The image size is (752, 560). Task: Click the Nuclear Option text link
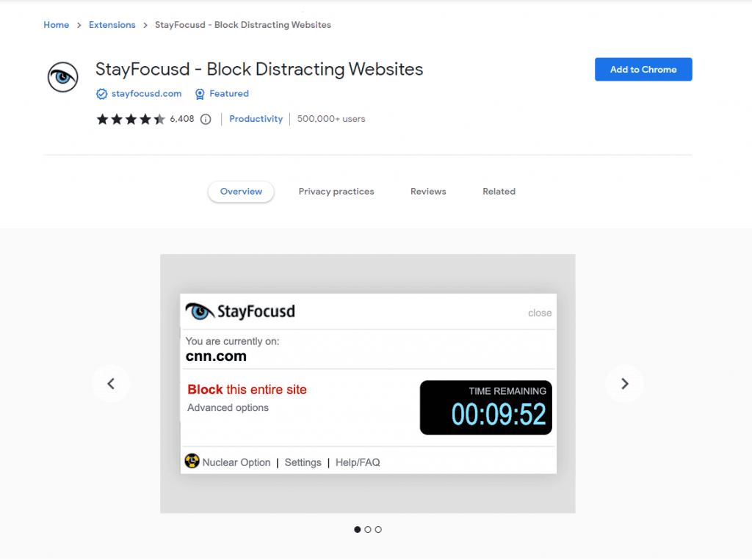(x=236, y=462)
